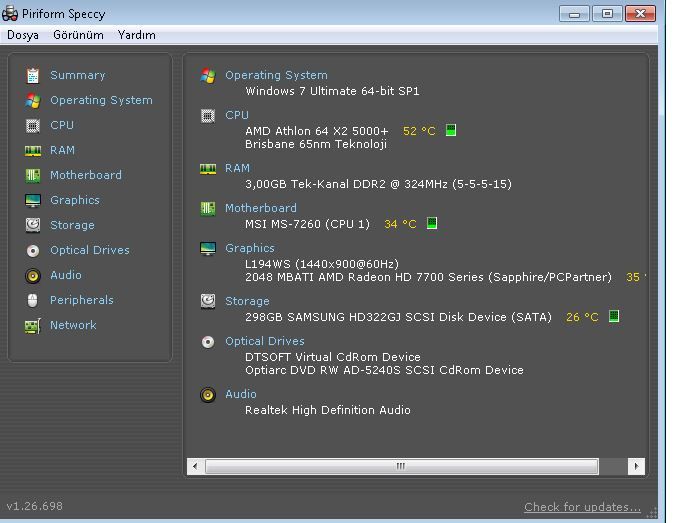Click Graphics monitor icon in summary panel
Image resolution: width=684 pixels, height=523 pixels.
[x=208, y=249]
